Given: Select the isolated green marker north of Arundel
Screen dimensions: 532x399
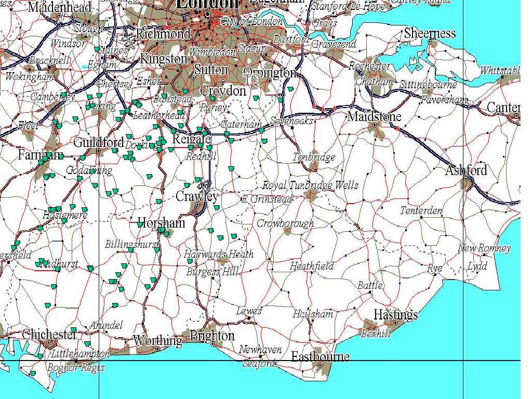Looking at the screenshot, I should [x=115, y=305].
